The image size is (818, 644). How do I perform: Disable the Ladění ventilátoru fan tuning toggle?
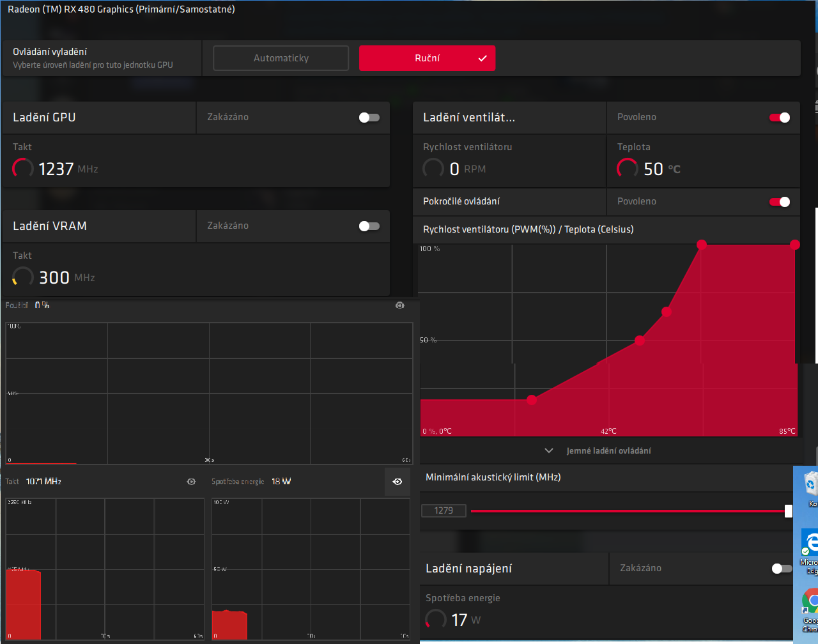pyautogui.click(x=780, y=118)
